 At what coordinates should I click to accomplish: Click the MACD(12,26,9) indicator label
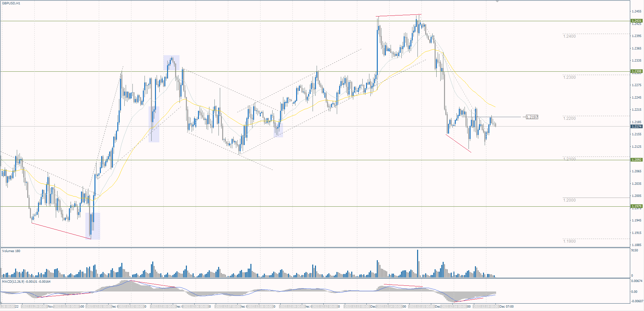26,282
